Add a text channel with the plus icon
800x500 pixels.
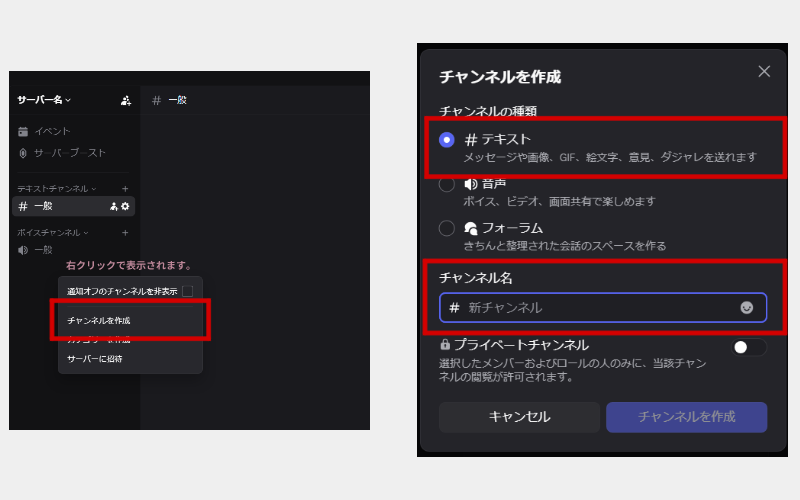click(x=125, y=189)
